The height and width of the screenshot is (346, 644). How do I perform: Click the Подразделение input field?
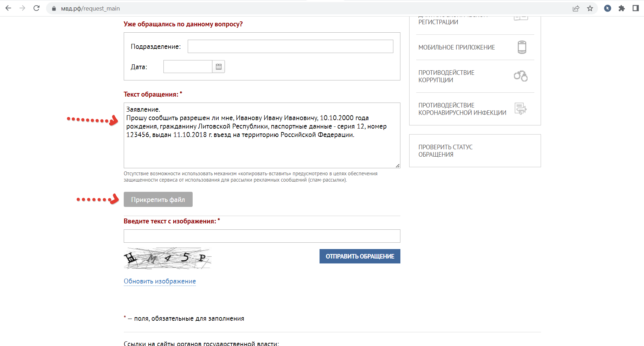[x=290, y=46]
